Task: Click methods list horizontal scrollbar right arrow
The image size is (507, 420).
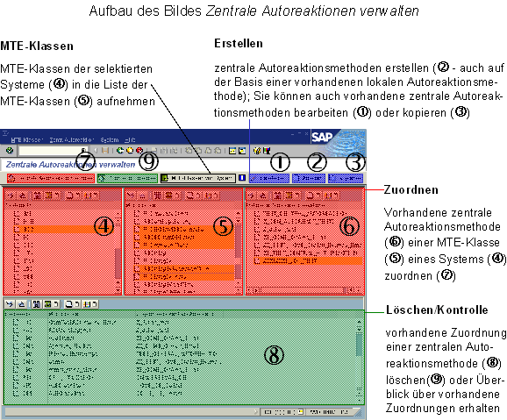Action: coord(358,290)
